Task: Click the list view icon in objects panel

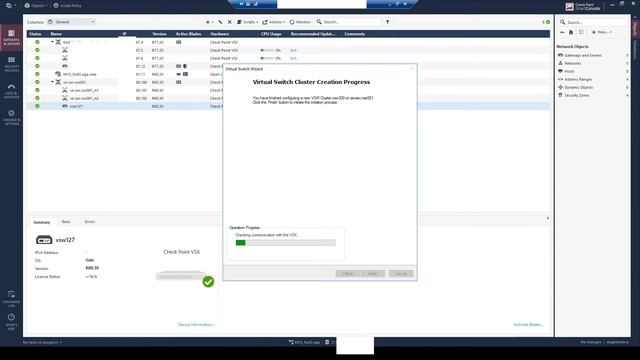Action: point(581,32)
